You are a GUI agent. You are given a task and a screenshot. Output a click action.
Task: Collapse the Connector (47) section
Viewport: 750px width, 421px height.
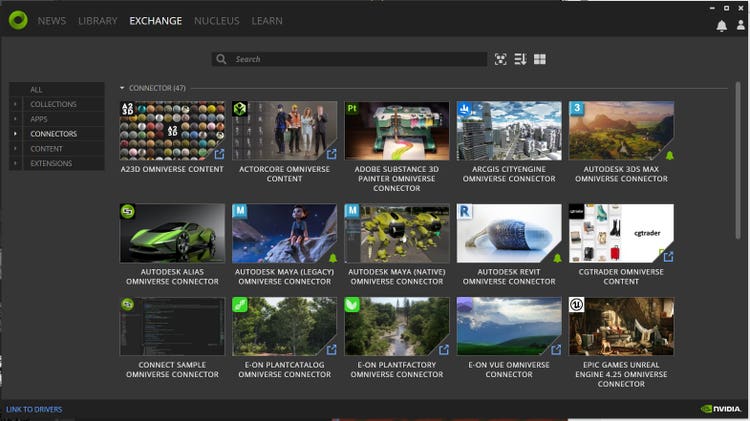tap(122, 88)
